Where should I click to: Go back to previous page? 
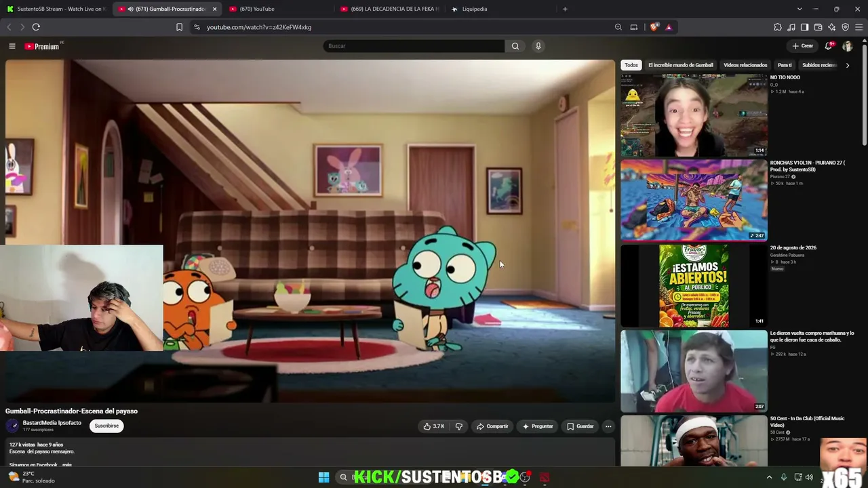coord(9,27)
